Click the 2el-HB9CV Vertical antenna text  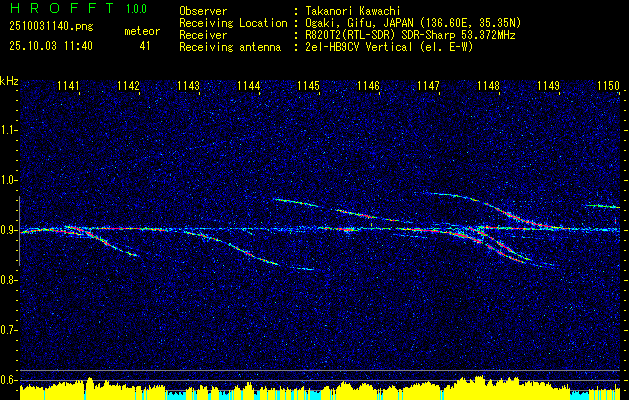[389, 47]
